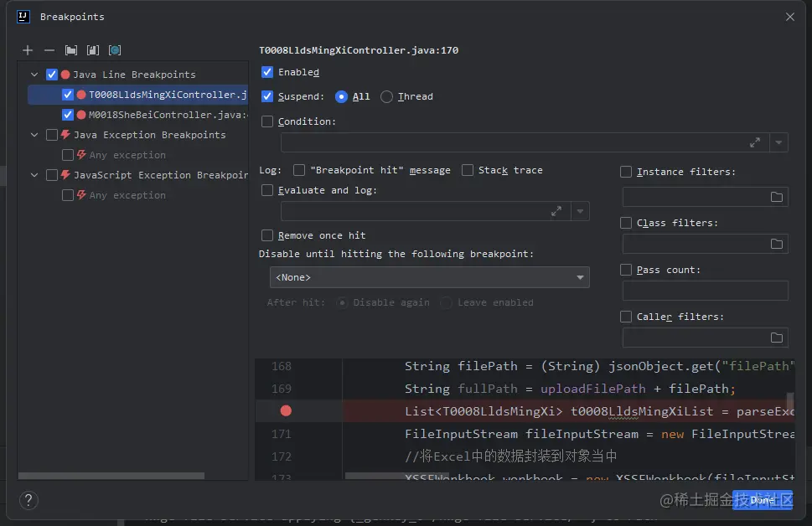Click breakpoint marker in code preview gutter
Image resolution: width=812 pixels, height=526 pixels.
click(286, 410)
